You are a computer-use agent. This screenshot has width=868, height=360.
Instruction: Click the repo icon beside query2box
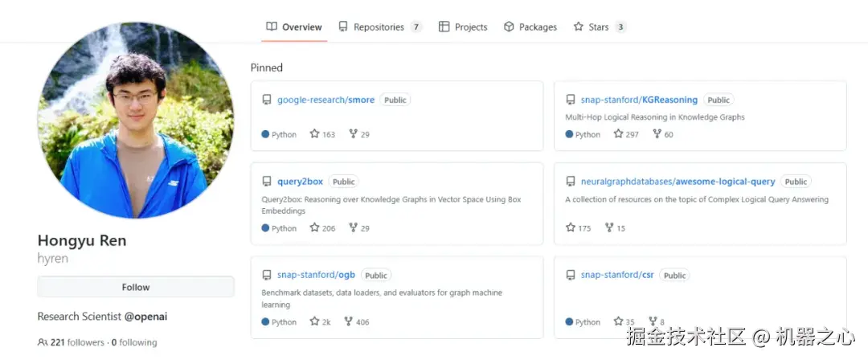(x=267, y=181)
